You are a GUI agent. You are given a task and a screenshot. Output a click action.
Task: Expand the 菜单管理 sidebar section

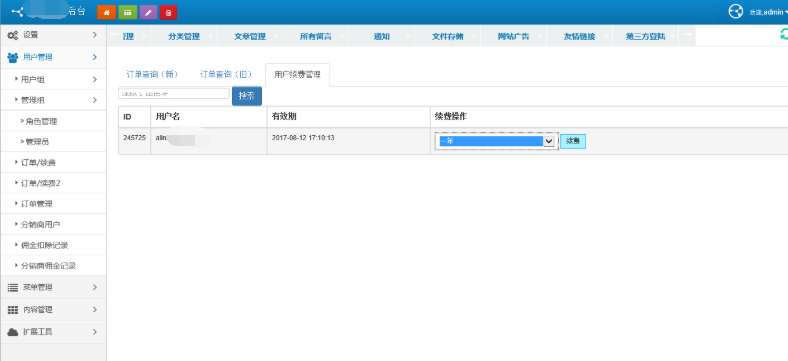53,288
